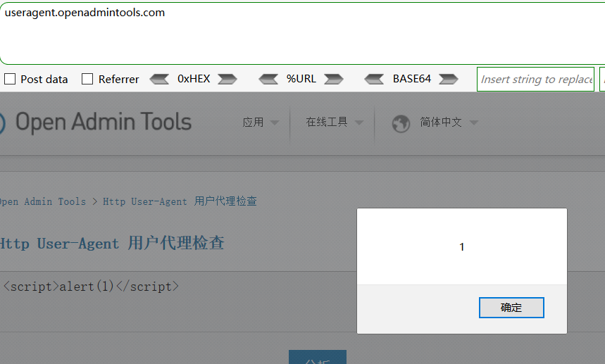The width and height of the screenshot is (605, 364).
Task: Click the left arrow beside 0xHEX
Action: pos(159,79)
